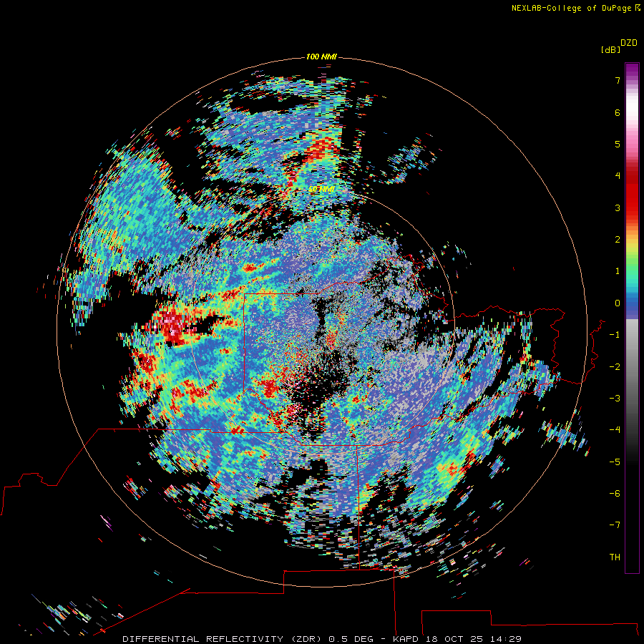Click the 100 NMI range ring label
The height and width of the screenshot is (644, 644).
321,57
